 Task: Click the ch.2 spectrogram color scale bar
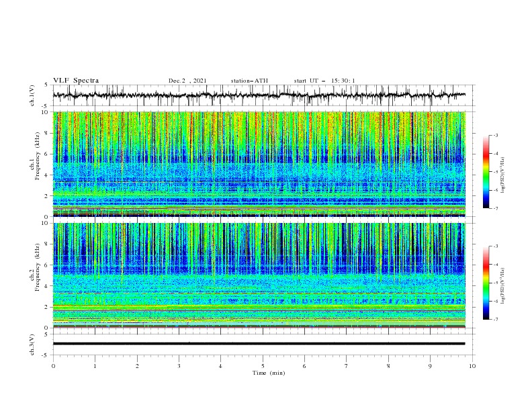coord(486,283)
